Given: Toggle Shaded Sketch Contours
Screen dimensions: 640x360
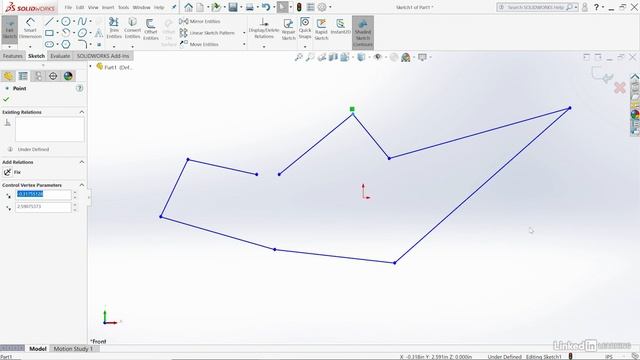Looking at the screenshot, I should [362, 33].
